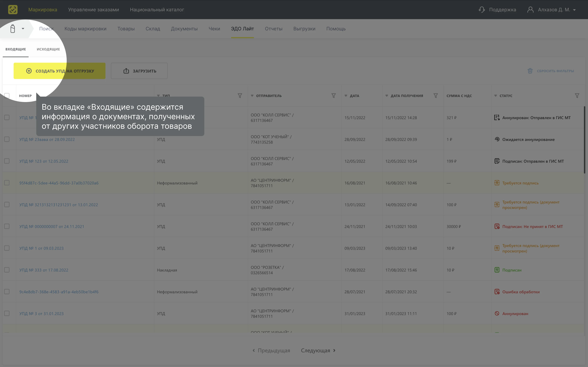Select the table header select-all checkbox
This screenshot has height=367, width=588.
(x=7, y=96)
